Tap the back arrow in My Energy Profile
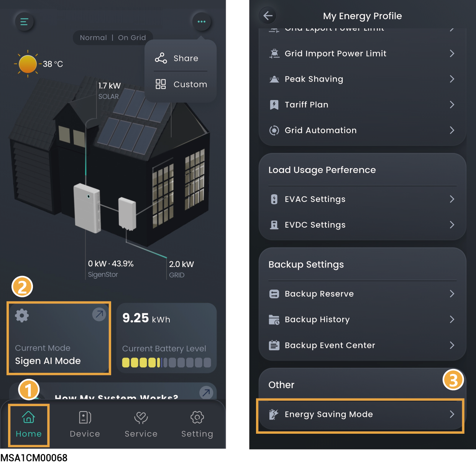This screenshot has height=464, width=476. click(268, 16)
